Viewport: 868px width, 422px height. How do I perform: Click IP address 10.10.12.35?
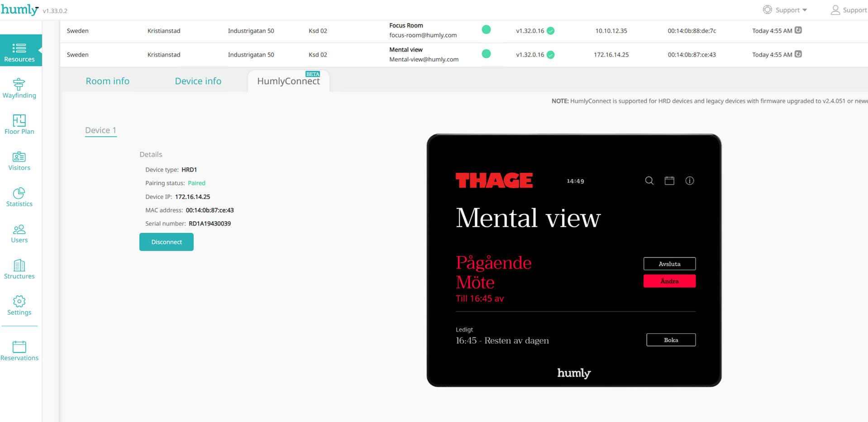[x=611, y=31]
